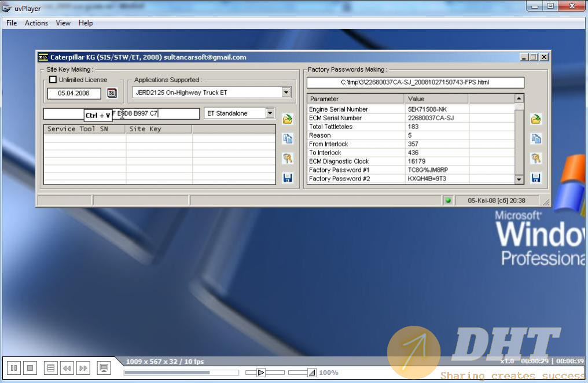Click the Parameter column header
588x383 pixels.
[356, 98]
